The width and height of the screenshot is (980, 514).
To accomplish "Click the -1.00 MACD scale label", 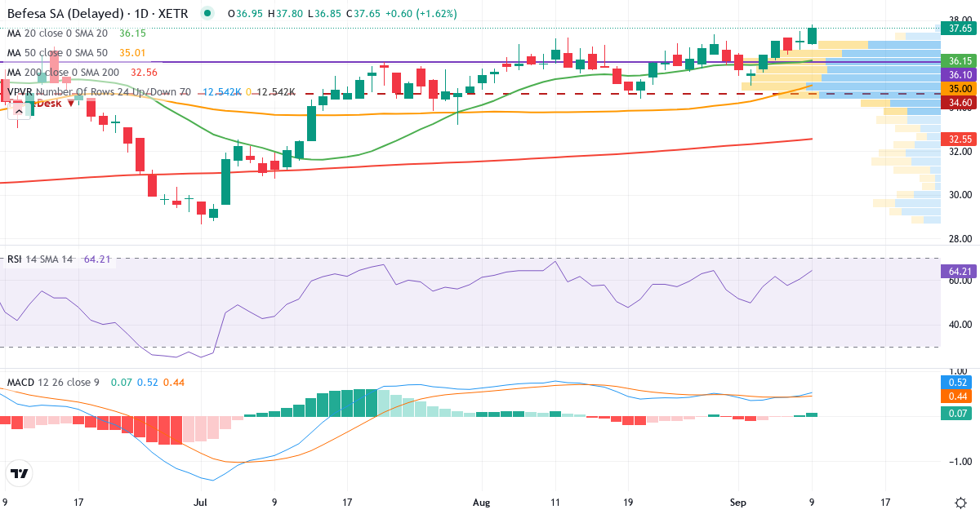I will [960, 461].
